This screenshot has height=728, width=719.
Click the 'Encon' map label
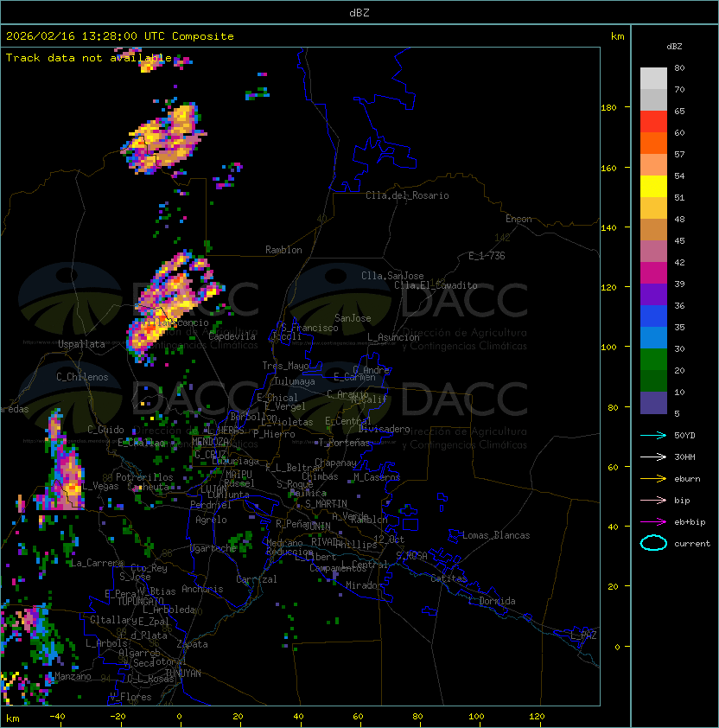pos(519,219)
